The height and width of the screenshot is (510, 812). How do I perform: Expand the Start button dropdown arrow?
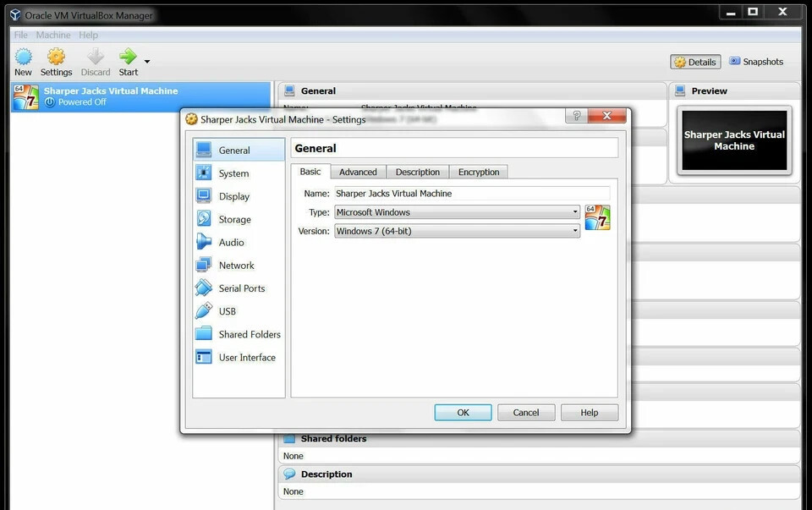[x=147, y=61]
